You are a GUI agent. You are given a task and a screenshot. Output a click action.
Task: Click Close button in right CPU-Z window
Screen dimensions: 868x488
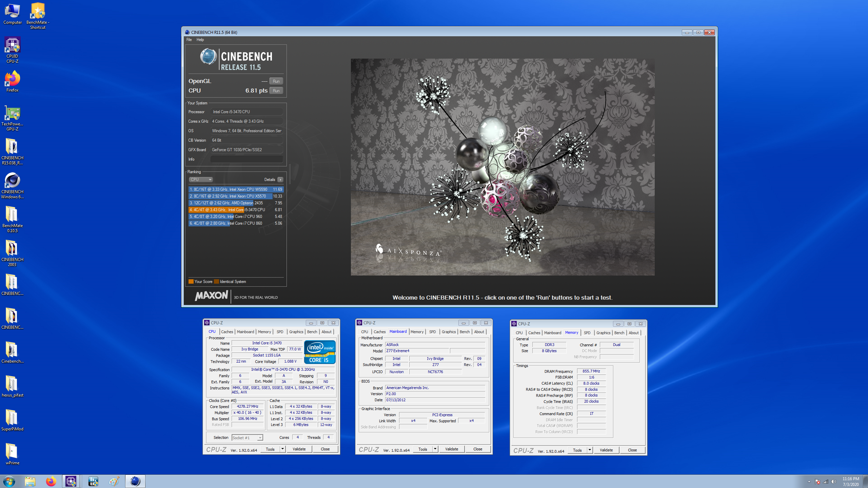point(632,450)
